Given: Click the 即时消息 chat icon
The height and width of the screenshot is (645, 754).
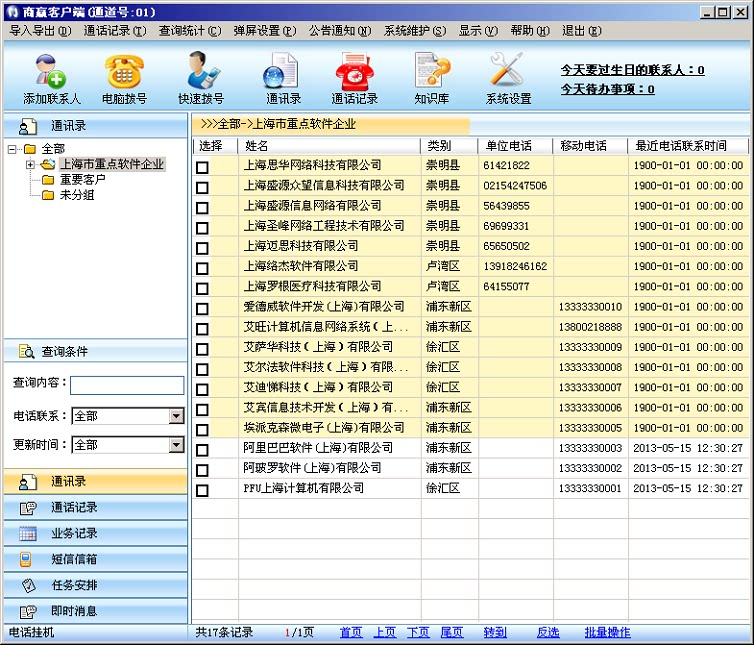Looking at the screenshot, I should pyautogui.click(x=28, y=611).
